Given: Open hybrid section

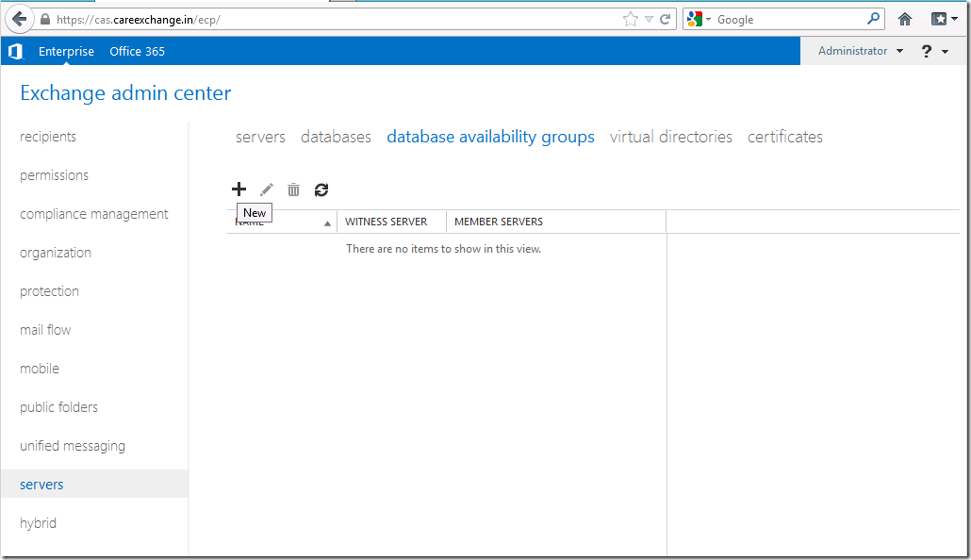Looking at the screenshot, I should coord(38,523).
